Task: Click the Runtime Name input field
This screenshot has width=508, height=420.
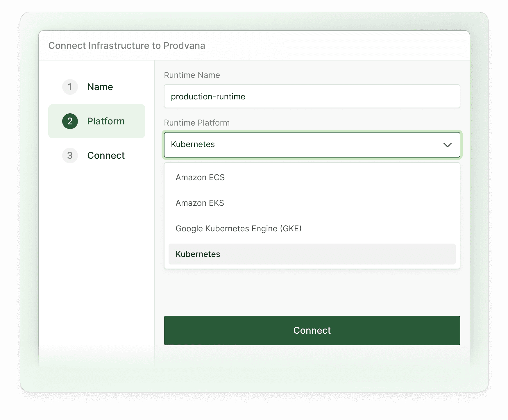Action: coord(312,96)
